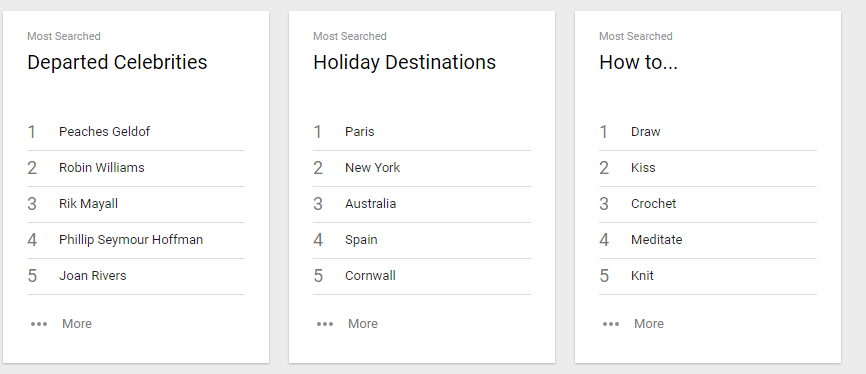Viewport: 866px width, 374px height.
Task: Select Cornwall in Holiday Destinations
Action: click(422, 276)
